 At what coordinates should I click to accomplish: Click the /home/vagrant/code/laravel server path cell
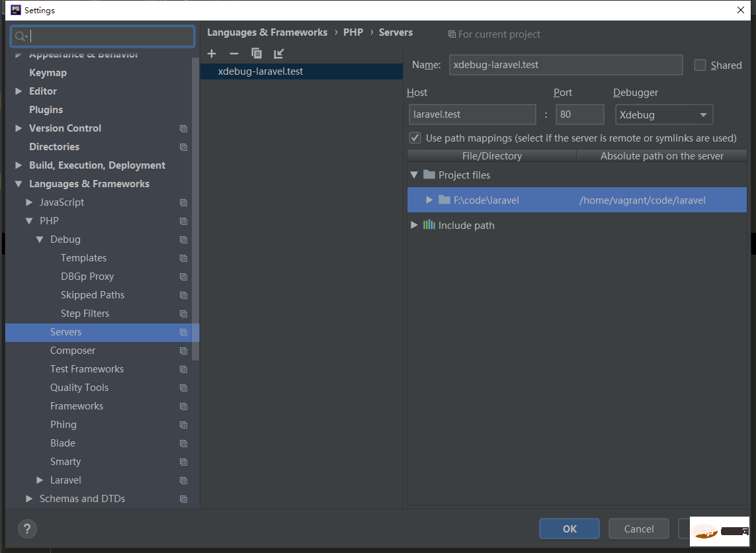pyautogui.click(x=642, y=200)
